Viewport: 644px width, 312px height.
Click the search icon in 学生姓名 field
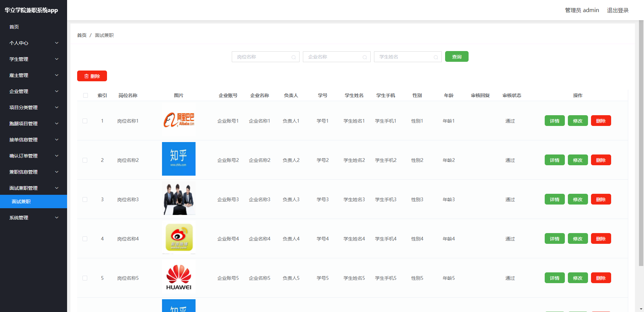[436, 57]
